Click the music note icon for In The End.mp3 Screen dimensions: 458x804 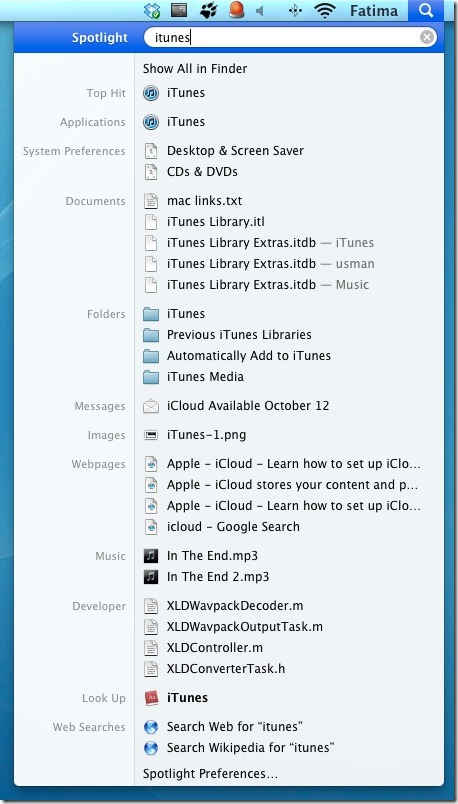151,556
